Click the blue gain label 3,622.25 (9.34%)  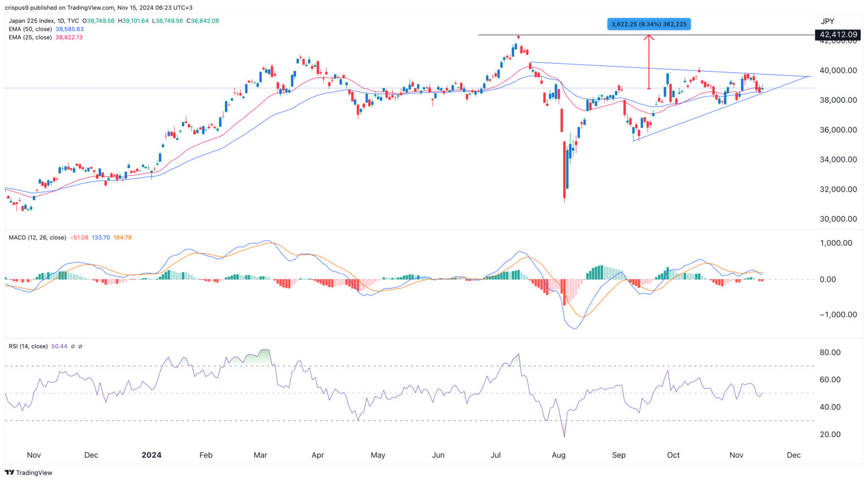click(648, 24)
